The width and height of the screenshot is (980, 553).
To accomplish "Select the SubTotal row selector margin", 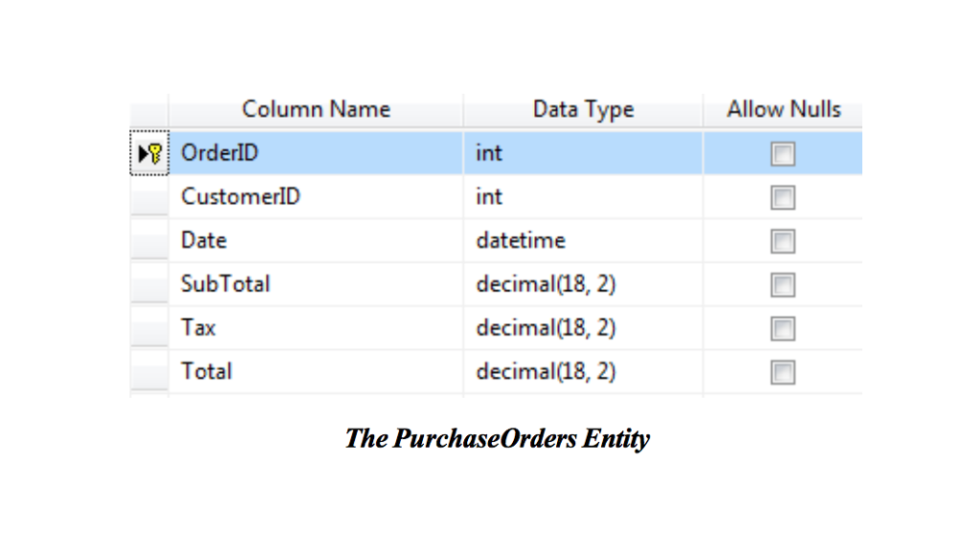I will coord(151,284).
